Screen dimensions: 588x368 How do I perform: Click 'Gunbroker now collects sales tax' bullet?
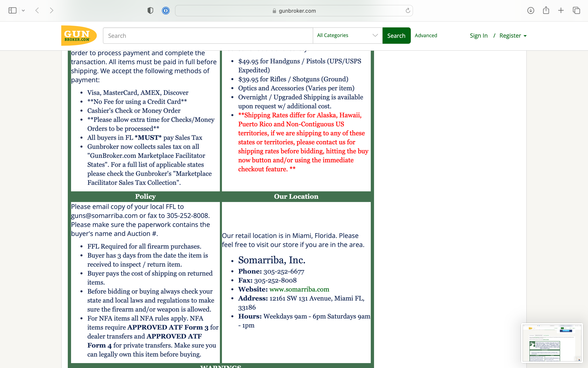[x=149, y=165]
